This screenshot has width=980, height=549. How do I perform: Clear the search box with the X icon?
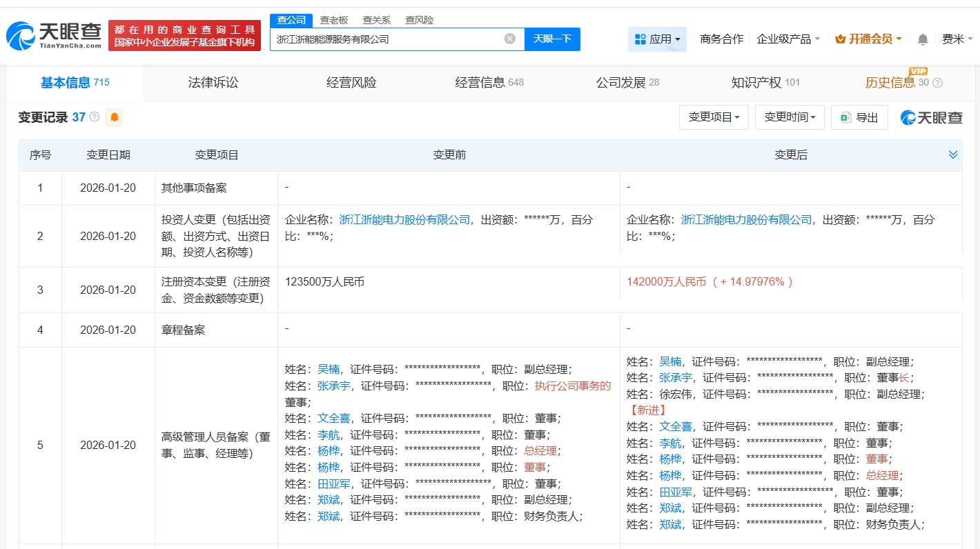tap(510, 39)
